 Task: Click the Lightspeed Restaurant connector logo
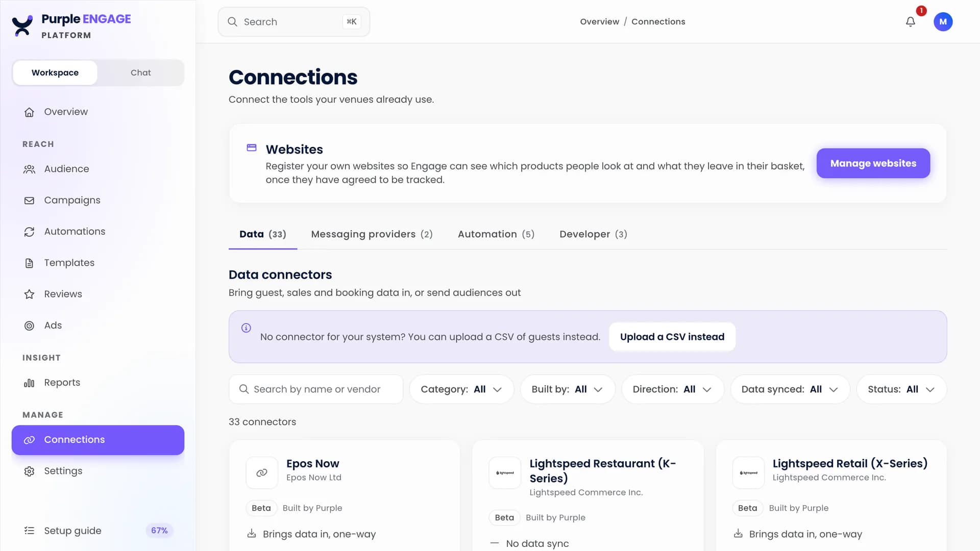click(505, 472)
